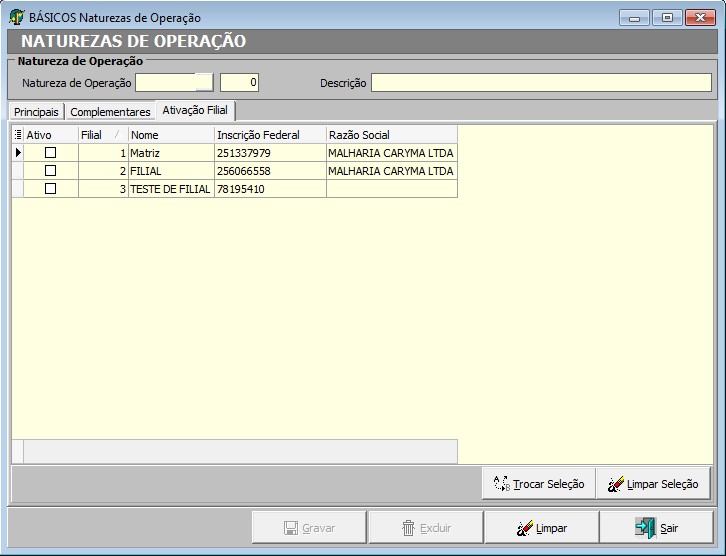Image resolution: width=726 pixels, height=556 pixels.
Task: Click the Sair exit door icon
Action: [x=645, y=528]
